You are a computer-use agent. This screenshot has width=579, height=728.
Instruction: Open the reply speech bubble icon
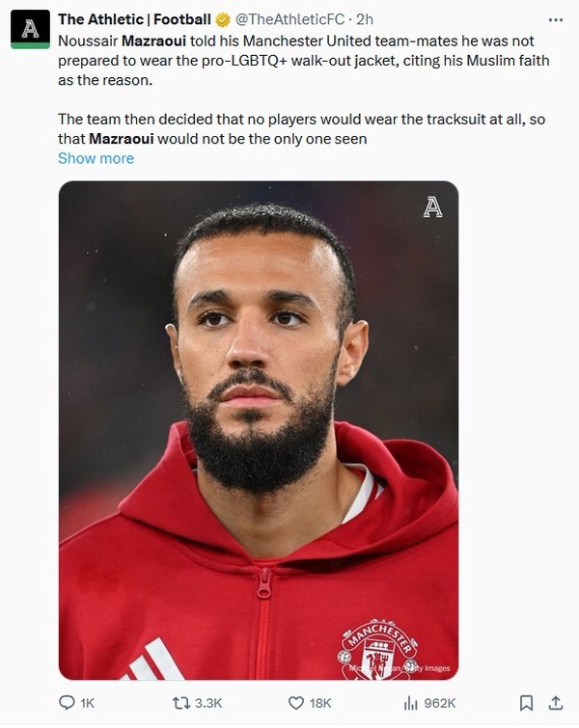click(67, 703)
